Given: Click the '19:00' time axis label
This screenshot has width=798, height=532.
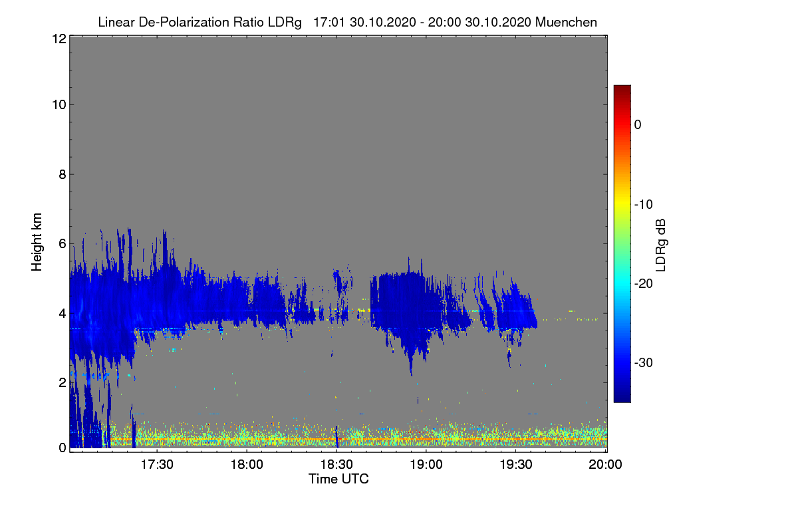Looking at the screenshot, I should [x=427, y=465].
